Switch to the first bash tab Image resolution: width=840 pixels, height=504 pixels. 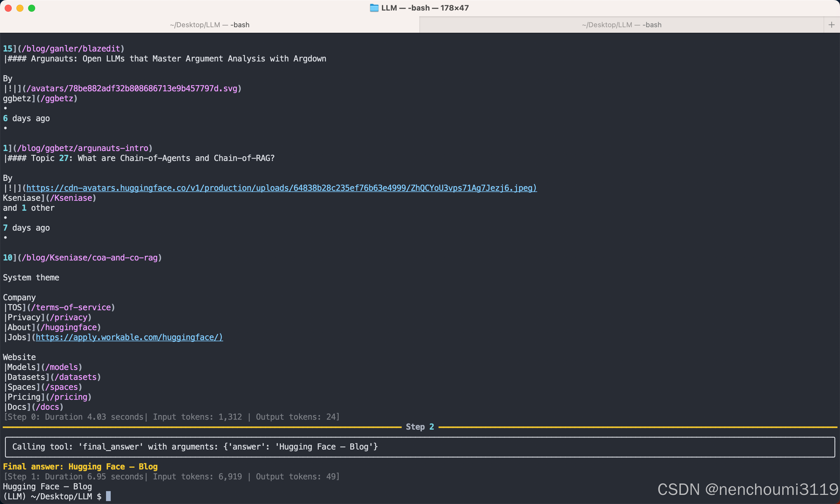[x=210, y=25]
